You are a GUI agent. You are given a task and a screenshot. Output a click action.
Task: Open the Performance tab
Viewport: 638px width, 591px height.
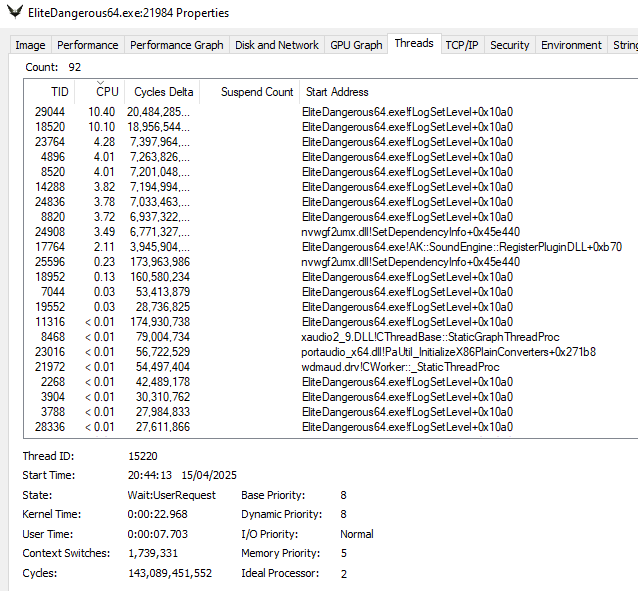point(87,45)
